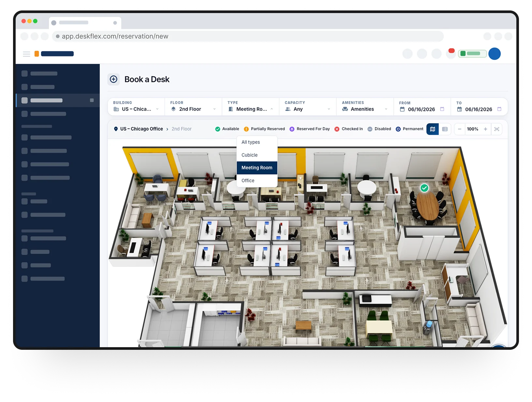Click the 100% zoom level value
This screenshot has height=402, width=532.
point(472,129)
